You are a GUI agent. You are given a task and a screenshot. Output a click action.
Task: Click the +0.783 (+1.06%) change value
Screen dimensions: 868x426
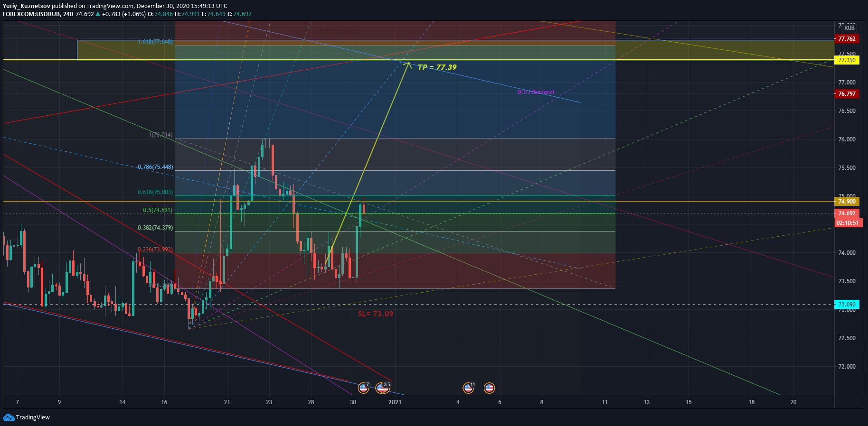124,14
